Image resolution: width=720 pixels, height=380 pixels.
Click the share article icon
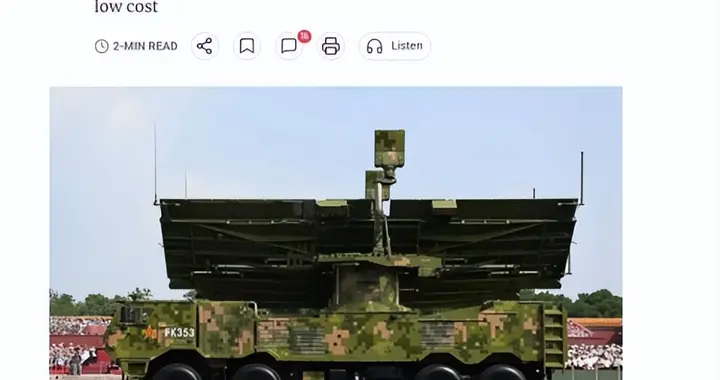pyautogui.click(x=205, y=46)
